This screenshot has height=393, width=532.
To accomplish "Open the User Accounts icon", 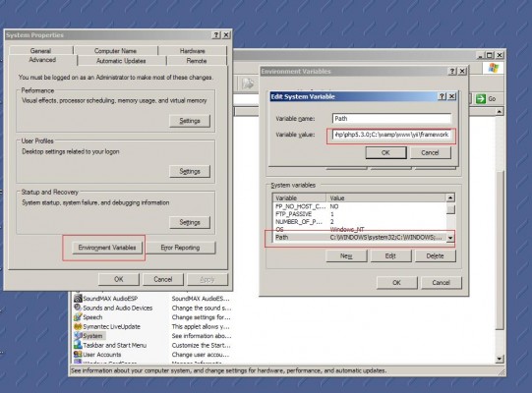I will (x=78, y=355).
